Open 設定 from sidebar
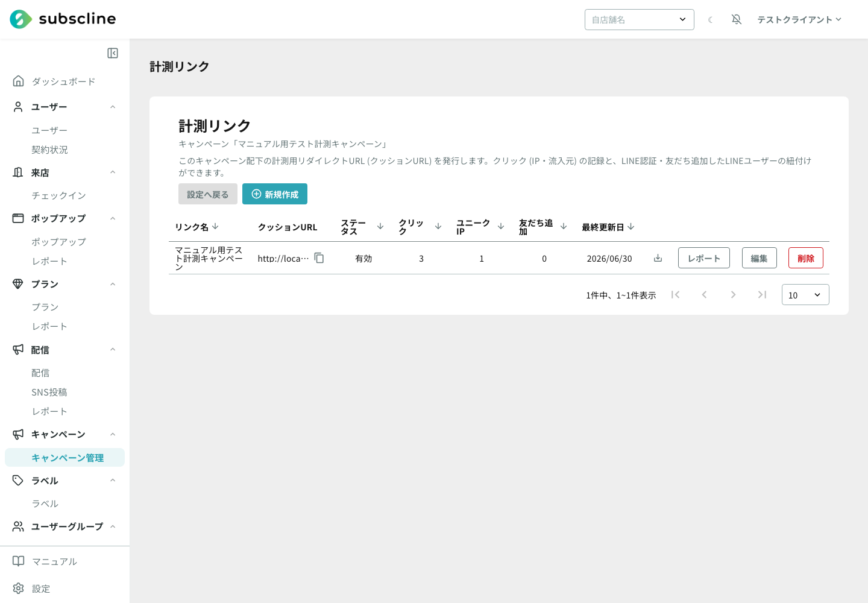 [x=41, y=589]
